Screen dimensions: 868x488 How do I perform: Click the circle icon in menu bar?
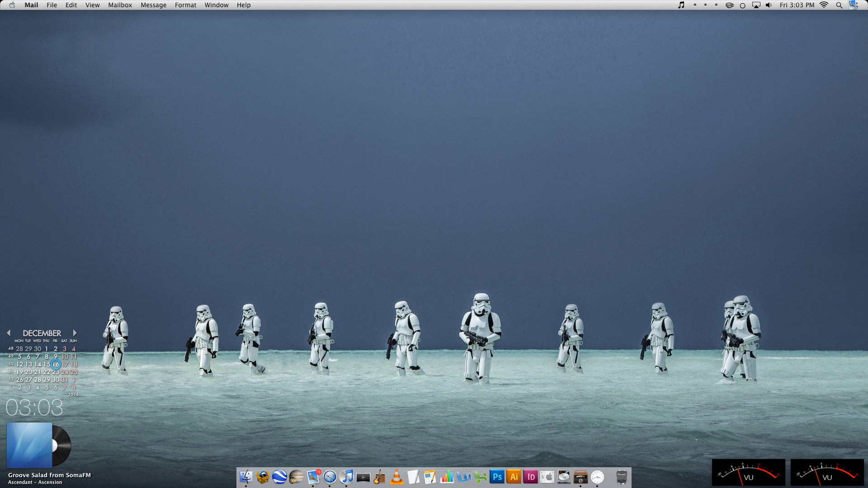[742, 5]
